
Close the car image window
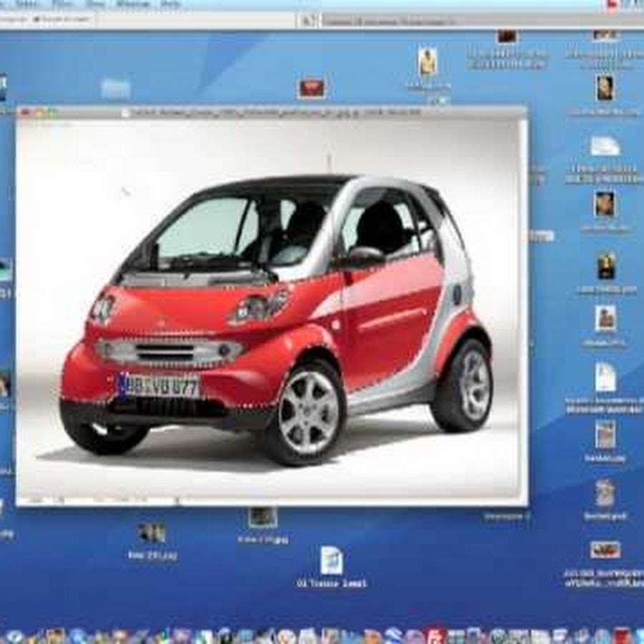tap(26, 112)
